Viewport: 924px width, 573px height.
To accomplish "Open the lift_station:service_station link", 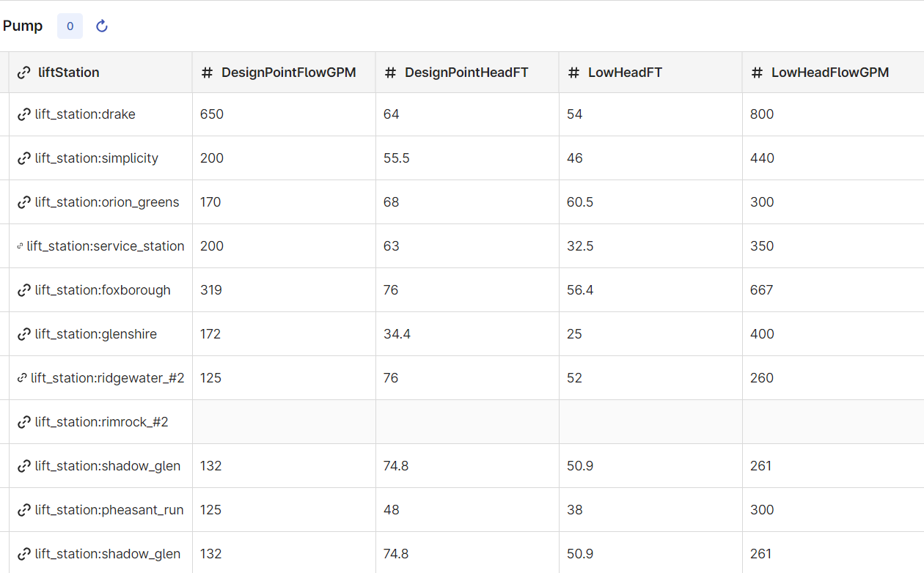I will [x=106, y=246].
